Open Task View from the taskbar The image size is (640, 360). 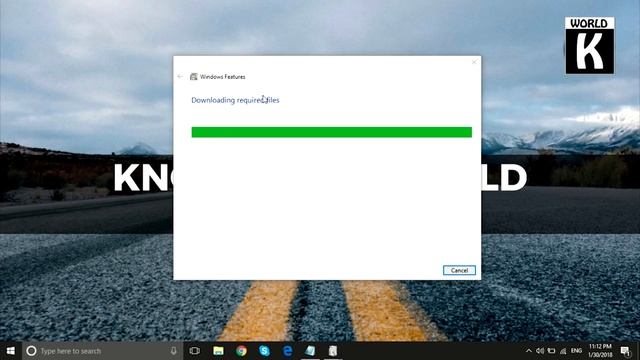pos(195,351)
